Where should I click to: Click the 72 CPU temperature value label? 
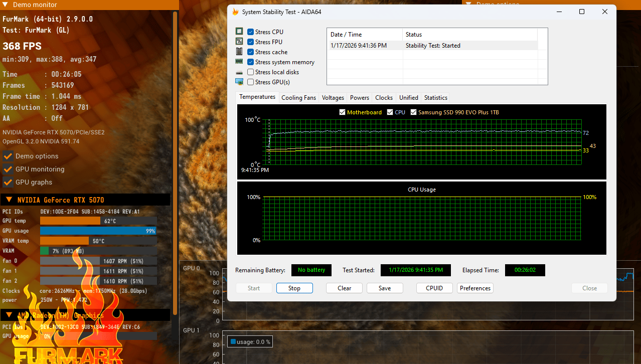tap(586, 133)
